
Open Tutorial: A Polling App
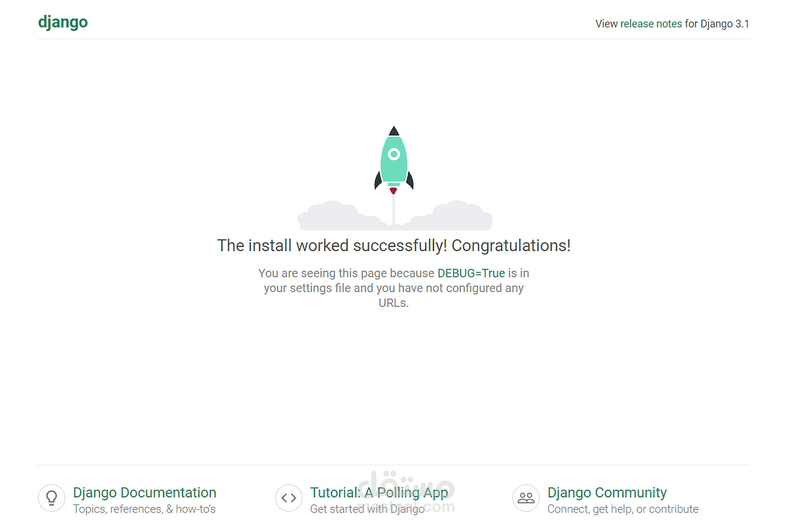coord(378,492)
